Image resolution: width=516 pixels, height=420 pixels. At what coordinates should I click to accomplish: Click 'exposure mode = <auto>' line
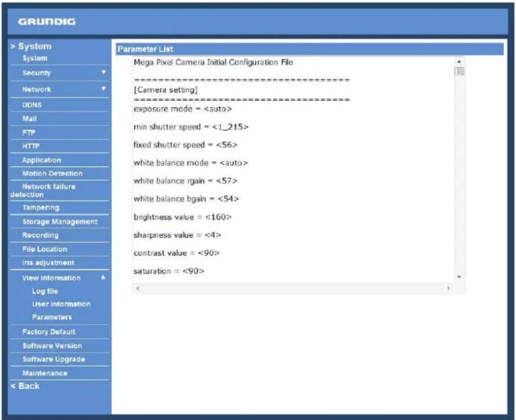tap(183, 109)
